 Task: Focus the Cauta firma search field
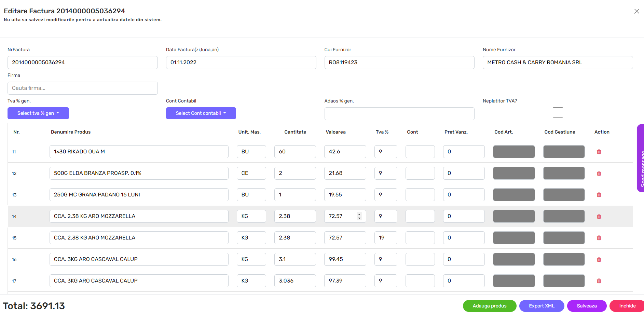click(x=83, y=88)
